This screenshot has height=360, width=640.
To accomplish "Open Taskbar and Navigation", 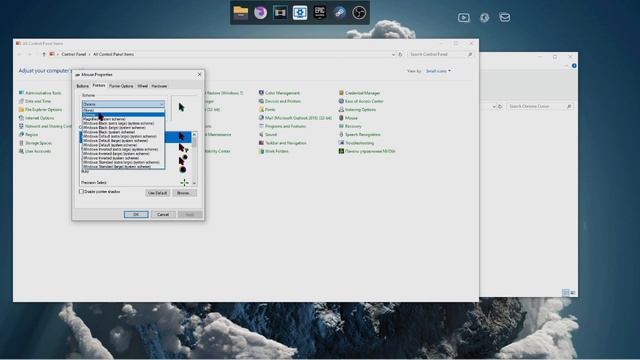I will pos(283,143).
